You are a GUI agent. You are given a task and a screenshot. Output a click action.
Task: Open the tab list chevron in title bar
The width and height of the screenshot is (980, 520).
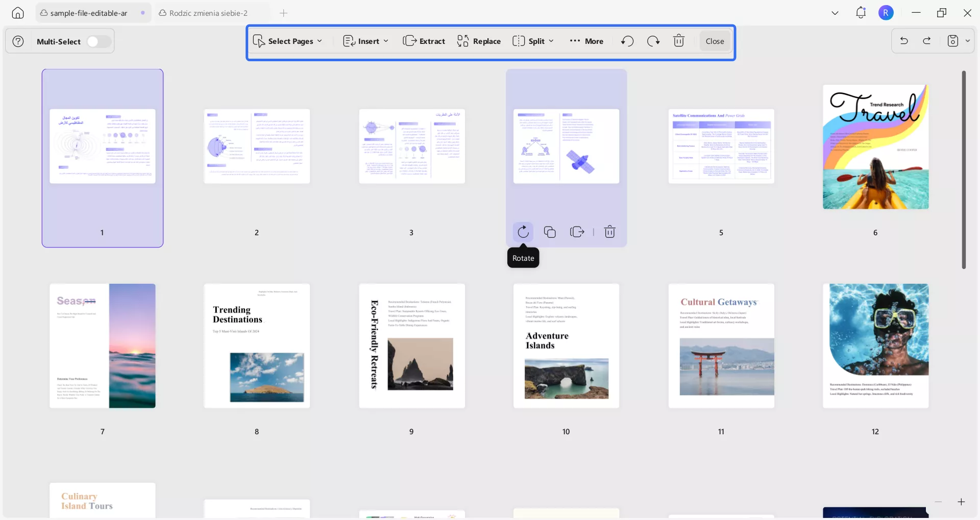click(835, 13)
